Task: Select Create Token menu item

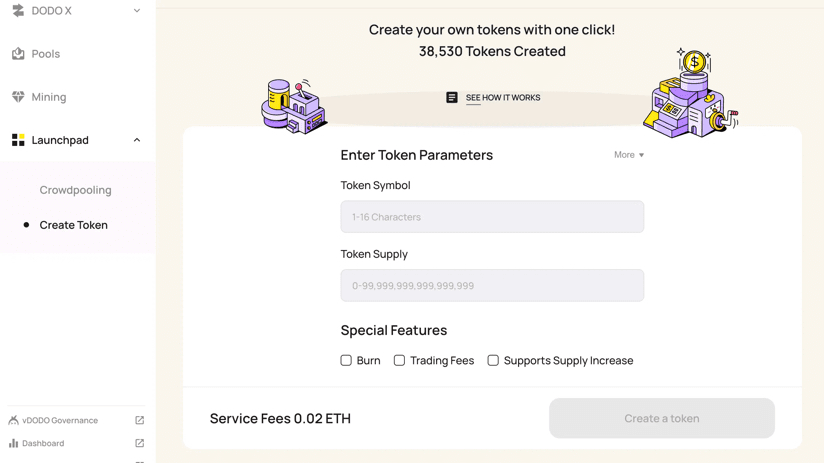Action: 74,225
